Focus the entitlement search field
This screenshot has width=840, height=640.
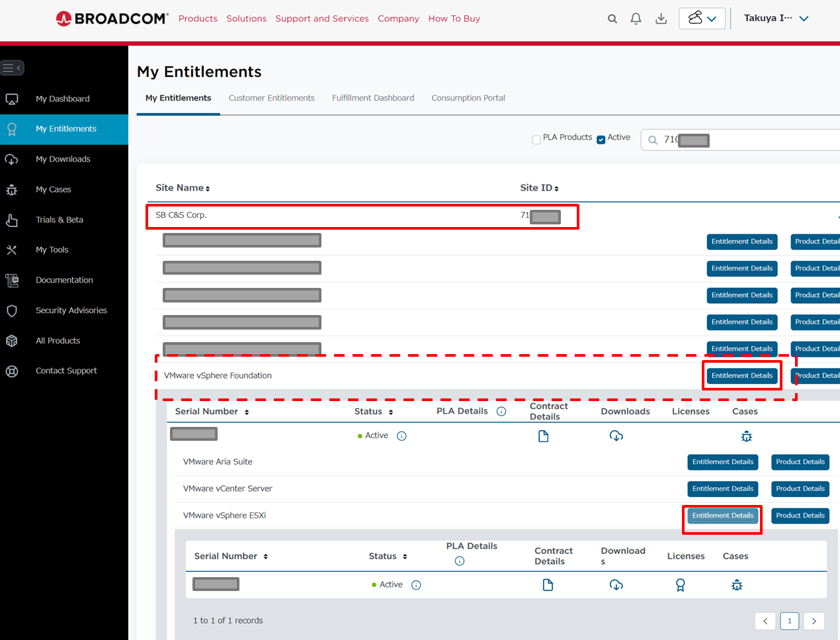click(741, 140)
